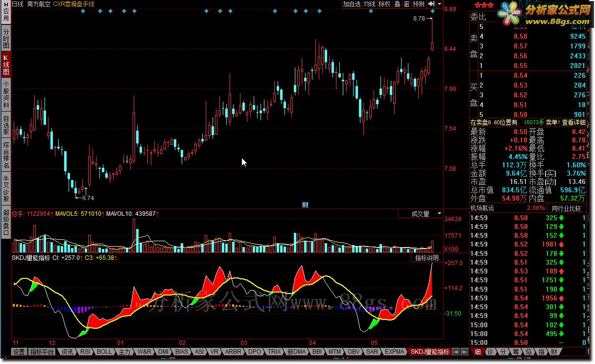Select the 诊 tab in right panel
The width and height of the screenshot is (595, 364).
tap(490, 352)
